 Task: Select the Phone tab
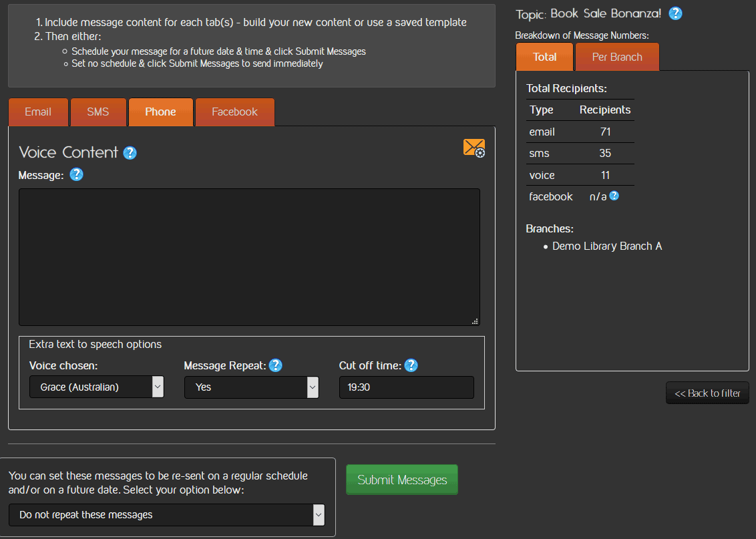point(160,112)
